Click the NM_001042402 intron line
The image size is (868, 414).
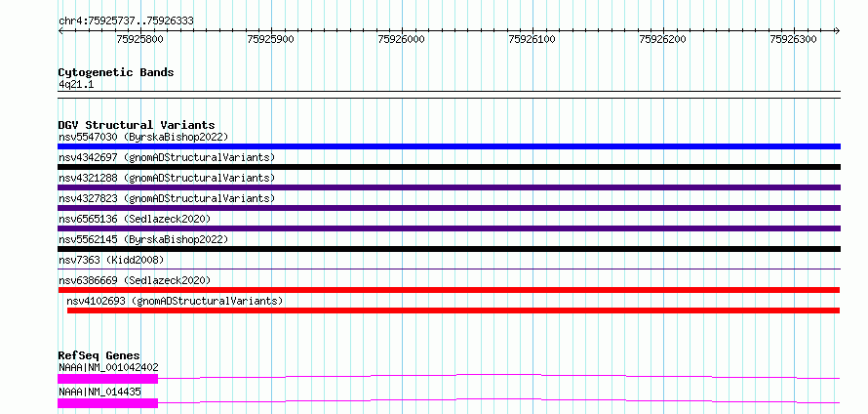pos(499,376)
